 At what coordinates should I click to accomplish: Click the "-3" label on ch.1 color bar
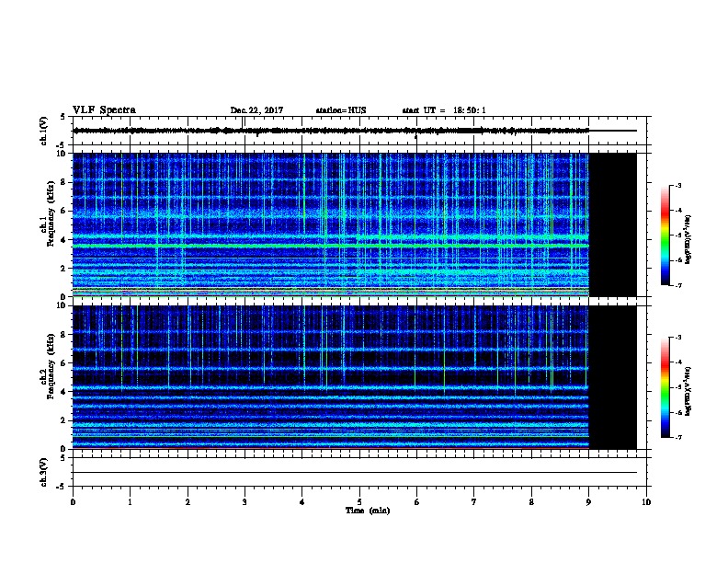click(x=677, y=185)
